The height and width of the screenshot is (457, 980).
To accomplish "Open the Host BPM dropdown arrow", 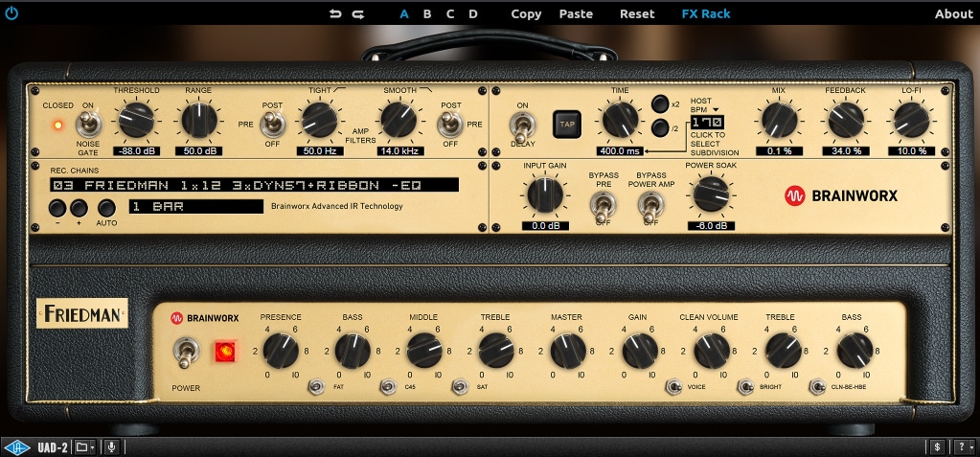I will click(x=716, y=110).
